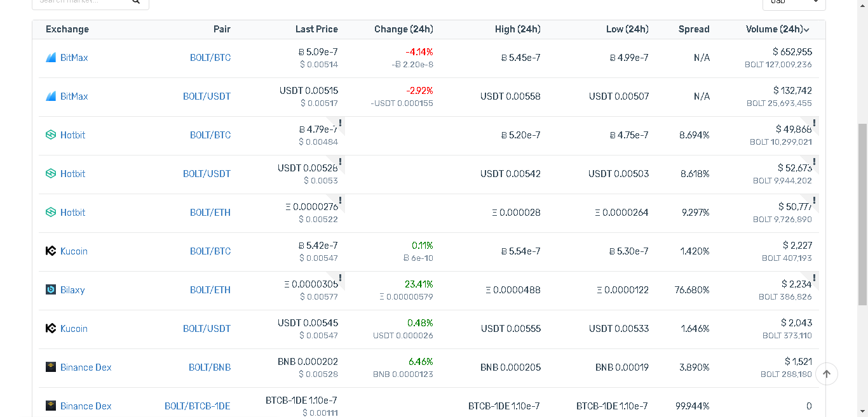
Task: Sort by Change (24h) column header
Action: tap(403, 29)
